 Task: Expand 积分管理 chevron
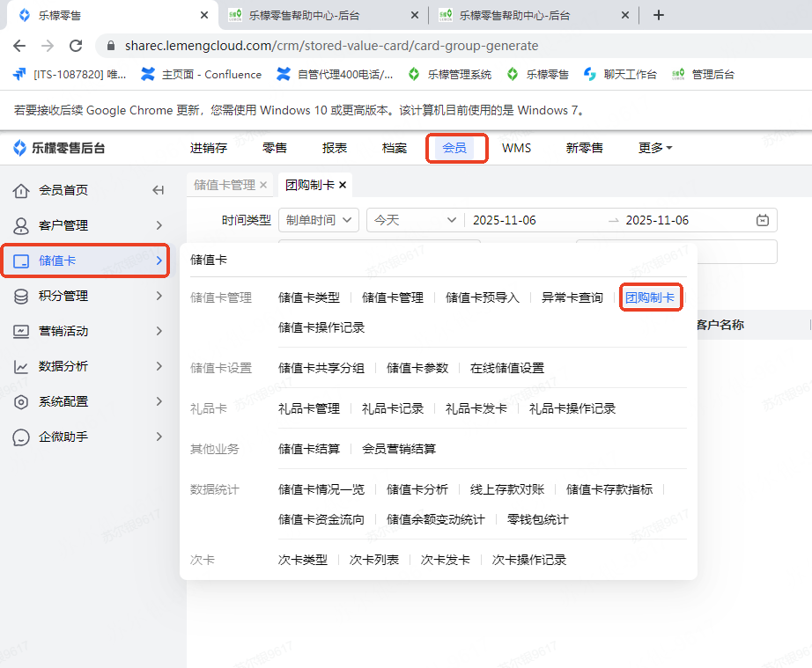pos(159,296)
